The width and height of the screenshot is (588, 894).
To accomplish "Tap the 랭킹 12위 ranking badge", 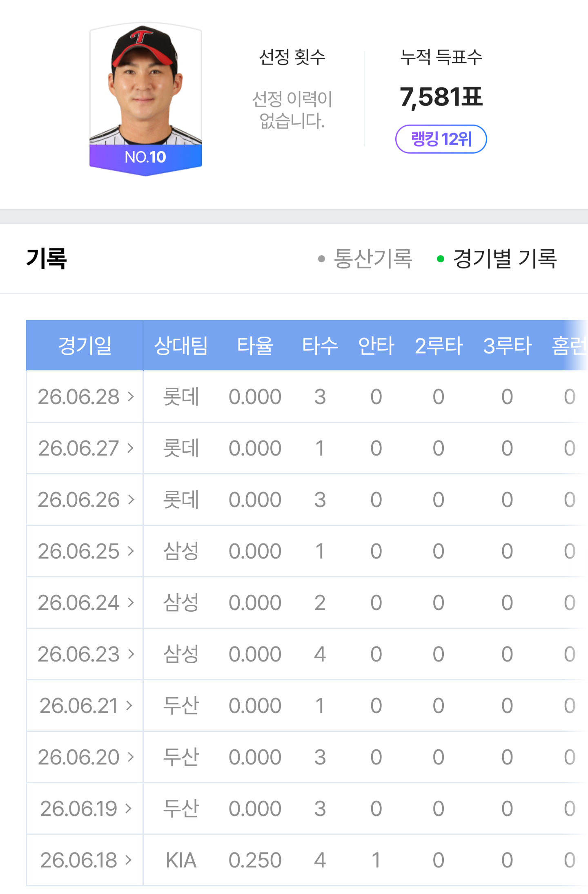I will coord(441,139).
